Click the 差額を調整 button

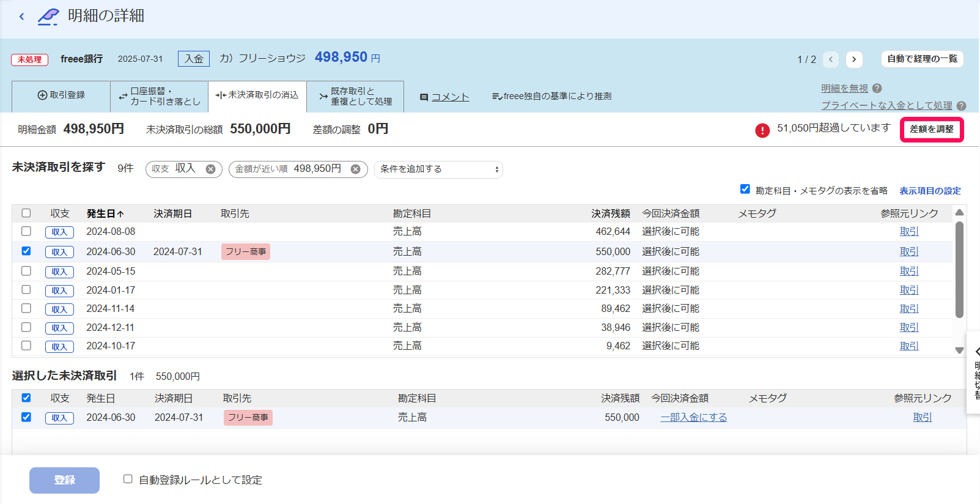pos(932,130)
